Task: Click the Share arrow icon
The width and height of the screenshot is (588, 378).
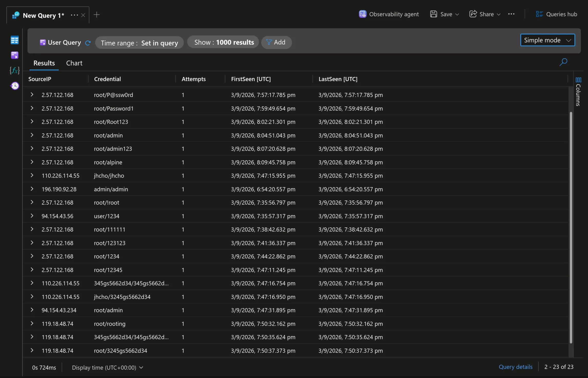Action: coord(473,14)
